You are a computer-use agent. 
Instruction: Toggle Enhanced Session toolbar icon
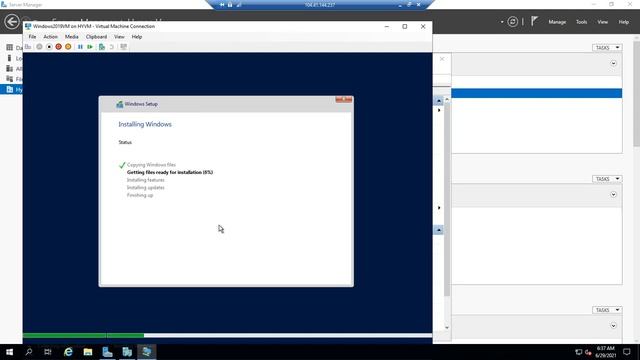(123, 47)
